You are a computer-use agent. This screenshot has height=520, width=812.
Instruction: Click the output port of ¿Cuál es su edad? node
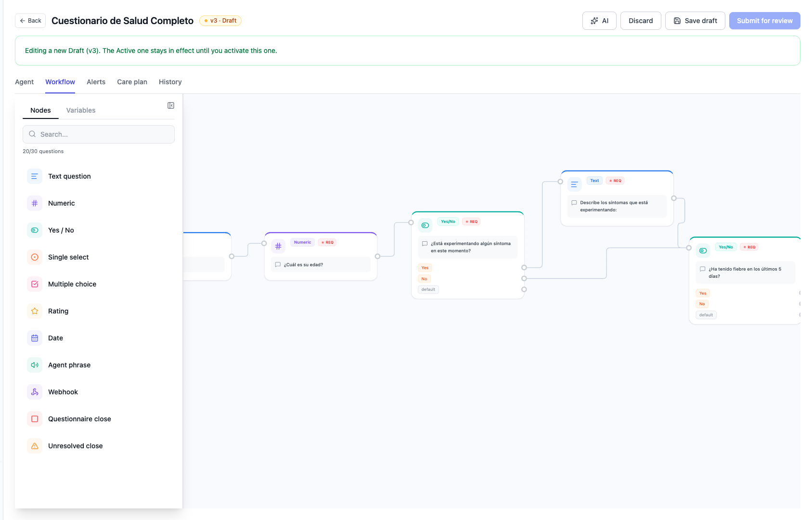[377, 257]
